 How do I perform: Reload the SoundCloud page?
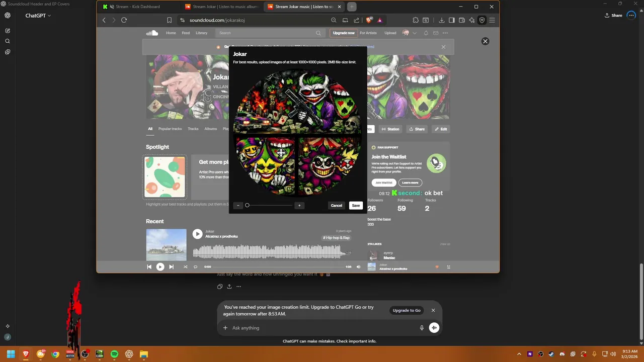click(x=124, y=20)
